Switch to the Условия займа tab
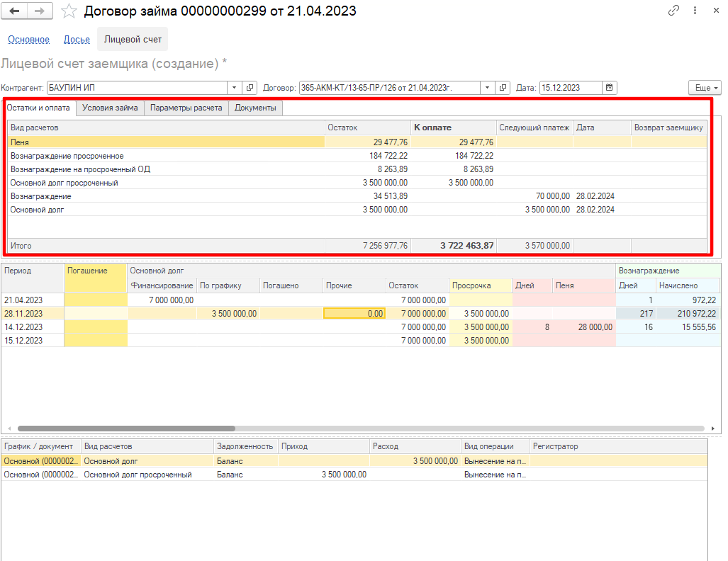Screen dimensions: 728x561 (110, 108)
